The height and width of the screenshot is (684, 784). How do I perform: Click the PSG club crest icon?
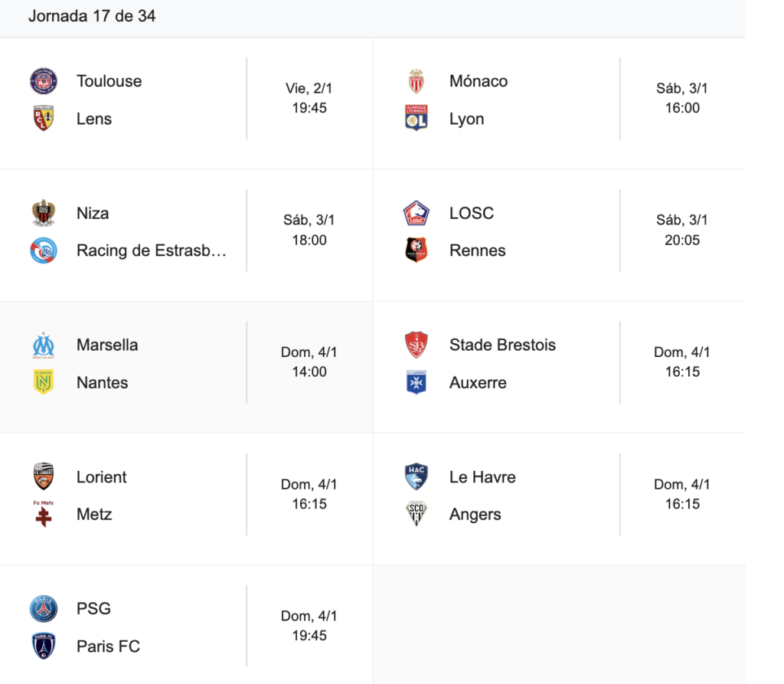[x=44, y=609]
